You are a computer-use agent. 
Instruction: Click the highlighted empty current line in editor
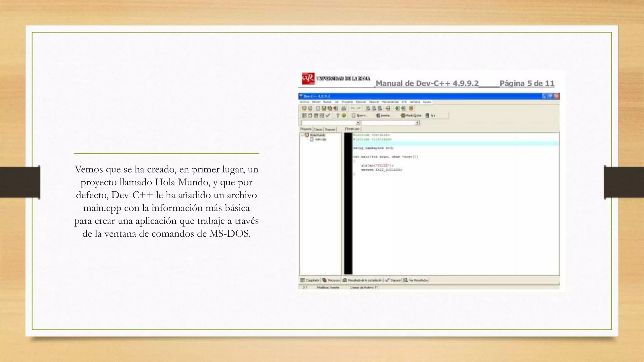pos(455,143)
